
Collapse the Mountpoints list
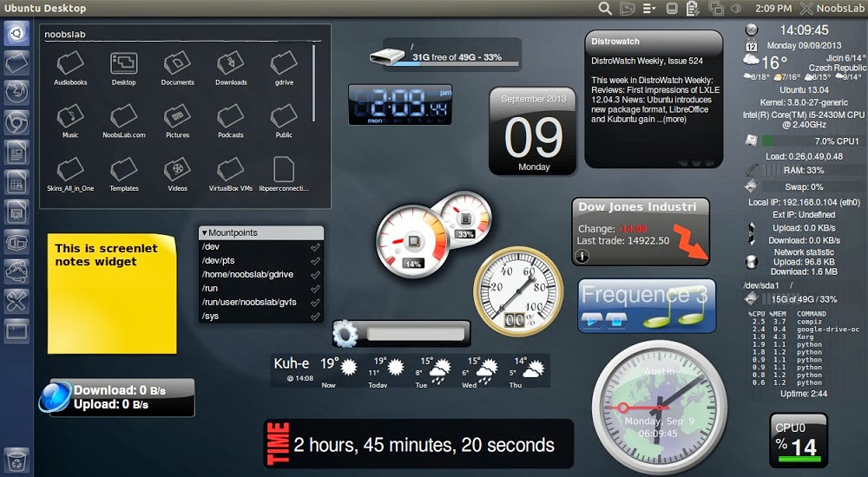[x=204, y=232]
